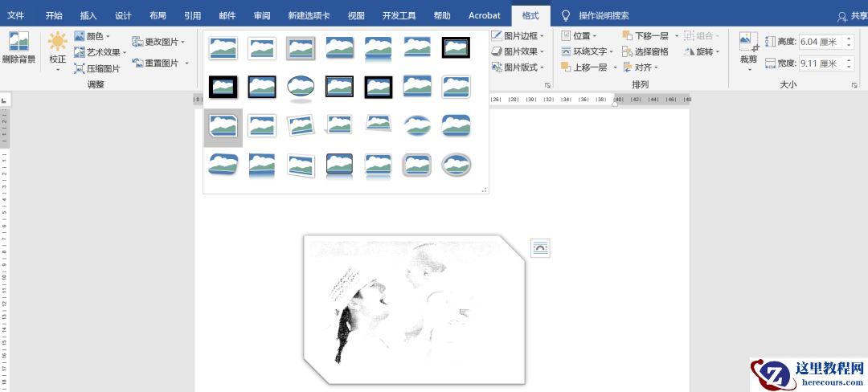
Task: Apply the Metal Rounded Rectangle style
Action: point(417,165)
